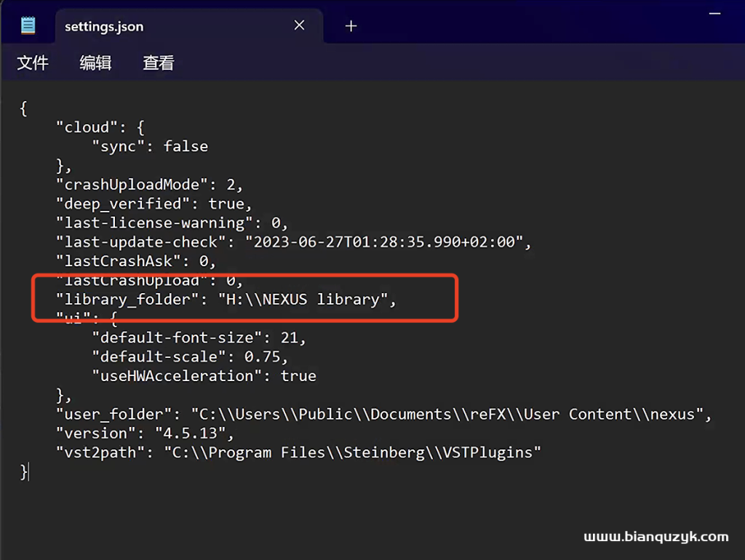The image size is (745, 560).
Task: Click the "cloud" key line
Action: pos(100,127)
